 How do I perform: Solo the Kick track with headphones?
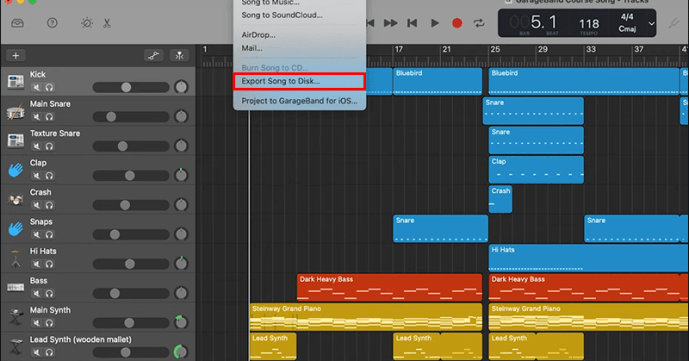point(49,87)
